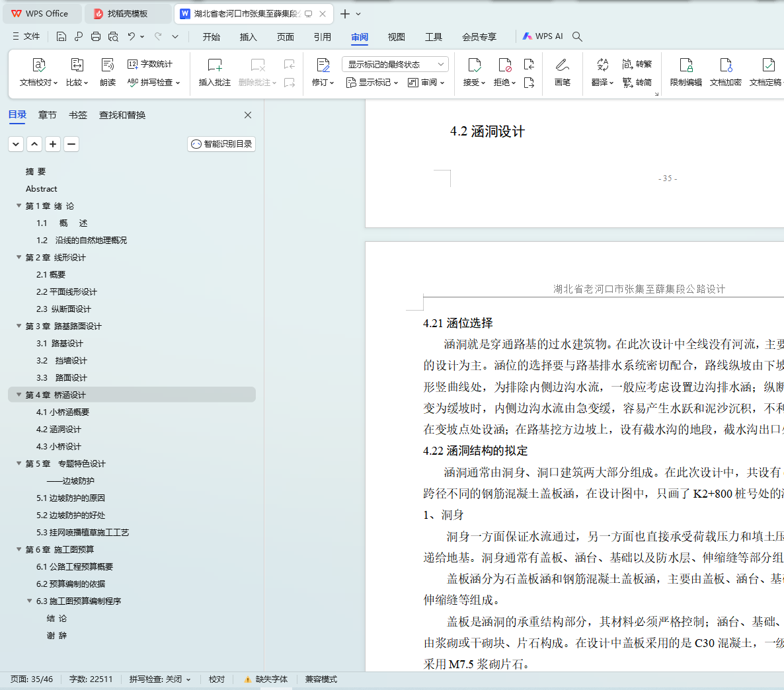
Task: Click 校对 in the status bar
Action: [x=217, y=679]
